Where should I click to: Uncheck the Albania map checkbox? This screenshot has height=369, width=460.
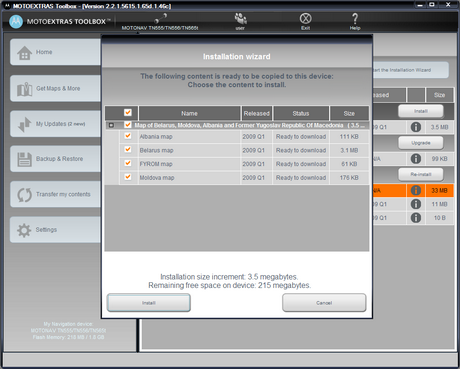coord(128,136)
